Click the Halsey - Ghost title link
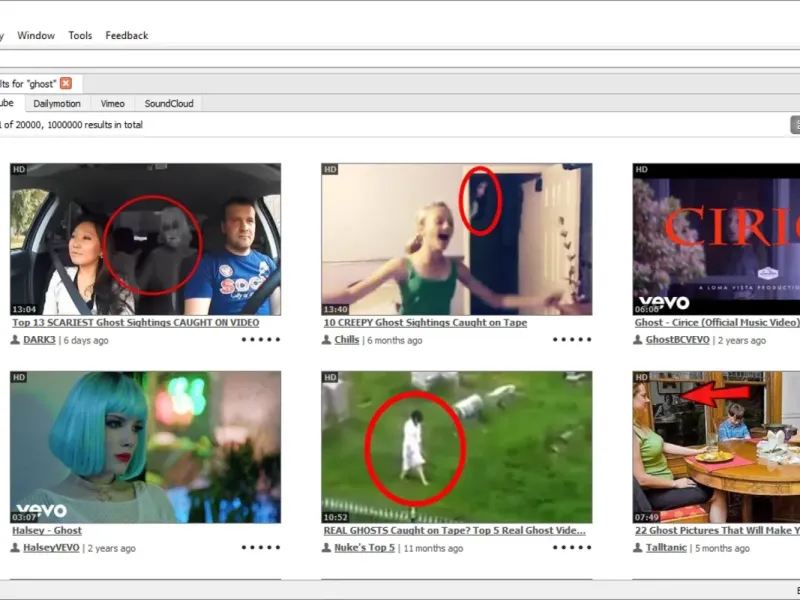Image resolution: width=800 pixels, height=600 pixels. 47,531
